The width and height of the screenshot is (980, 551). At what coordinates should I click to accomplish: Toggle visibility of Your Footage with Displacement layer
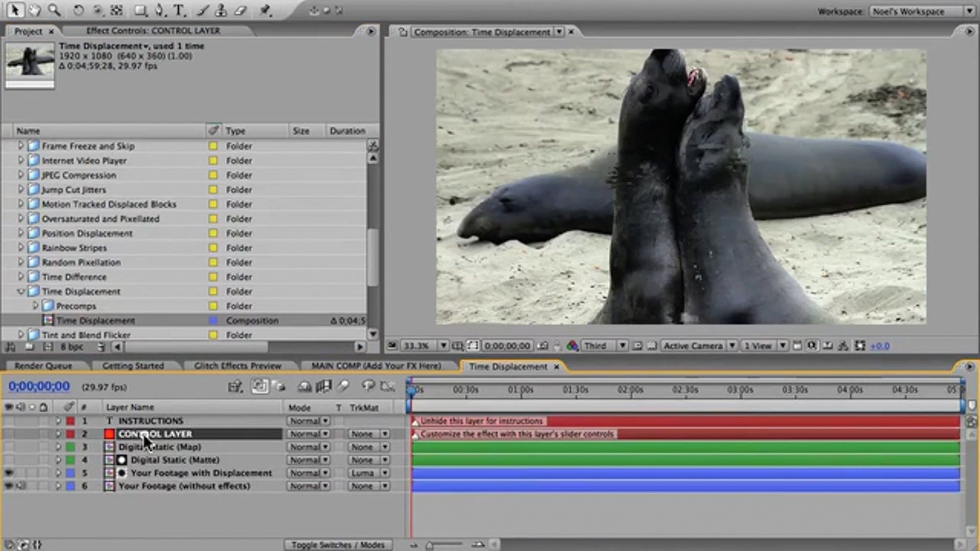[9, 473]
